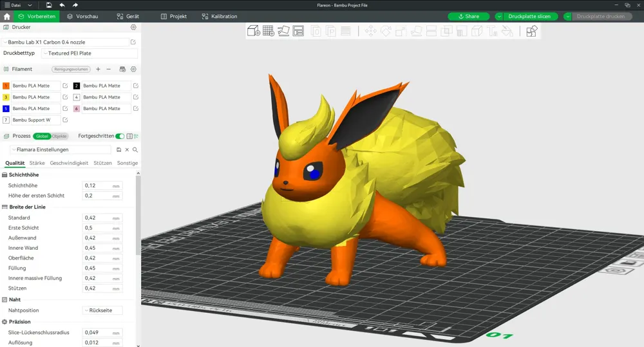
Task: Add a filament with plus icon
Action: pos(98,69)
